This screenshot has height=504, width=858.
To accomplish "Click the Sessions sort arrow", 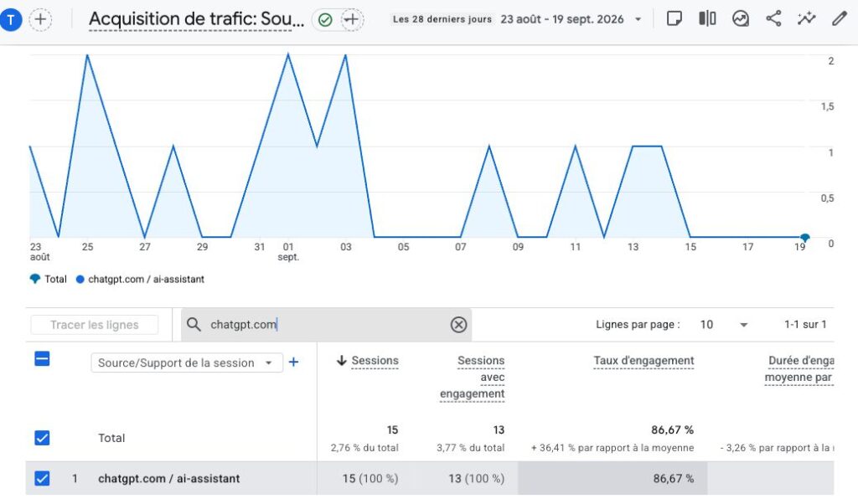I will (x=342, y=360).
